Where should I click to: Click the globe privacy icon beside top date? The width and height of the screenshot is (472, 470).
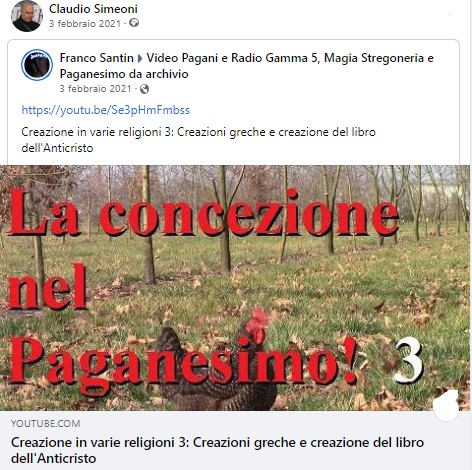[134, 23]
